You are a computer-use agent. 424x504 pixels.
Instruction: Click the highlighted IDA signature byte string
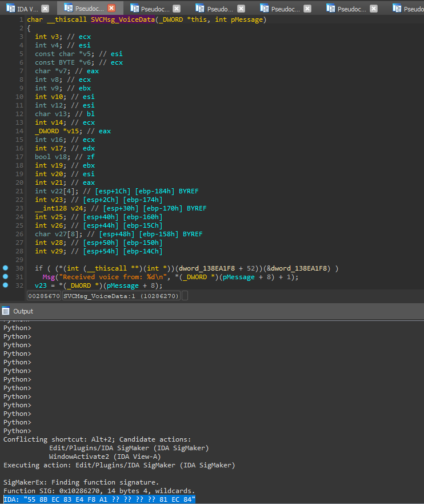pos(99,499)
